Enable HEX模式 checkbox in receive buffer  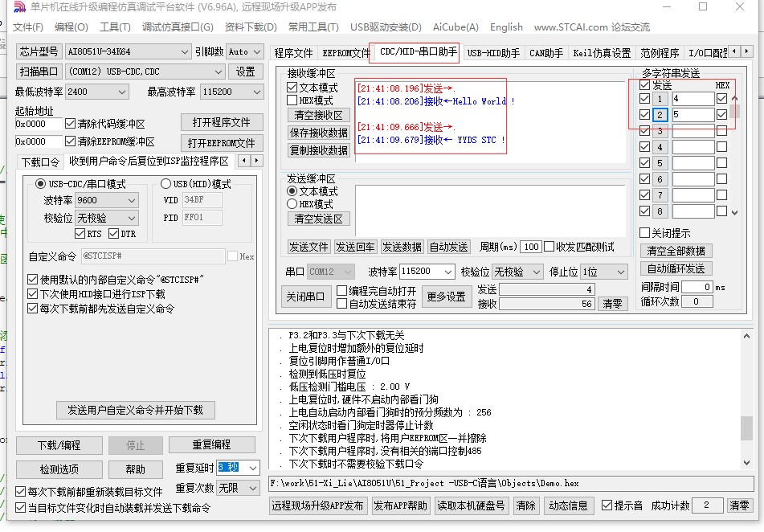click(x=292, y=100)
